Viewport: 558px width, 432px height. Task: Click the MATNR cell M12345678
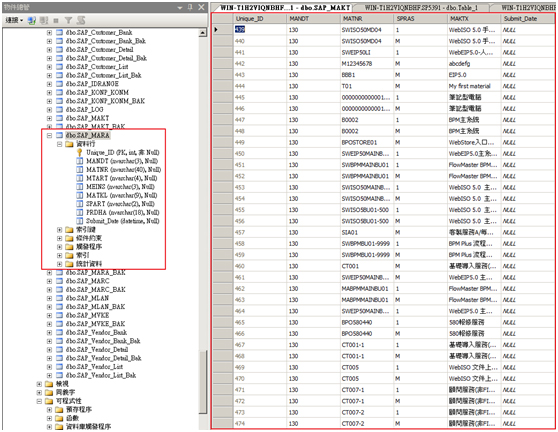point(367,63)
